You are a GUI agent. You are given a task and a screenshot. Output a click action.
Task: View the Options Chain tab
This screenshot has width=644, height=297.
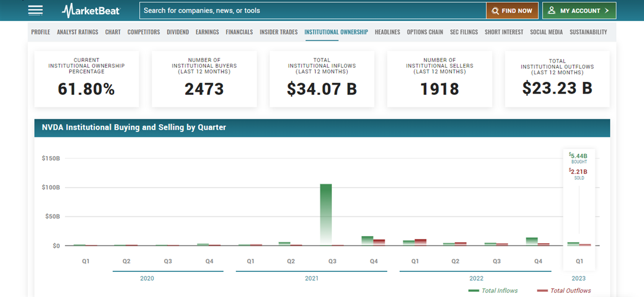pos(425,32)
